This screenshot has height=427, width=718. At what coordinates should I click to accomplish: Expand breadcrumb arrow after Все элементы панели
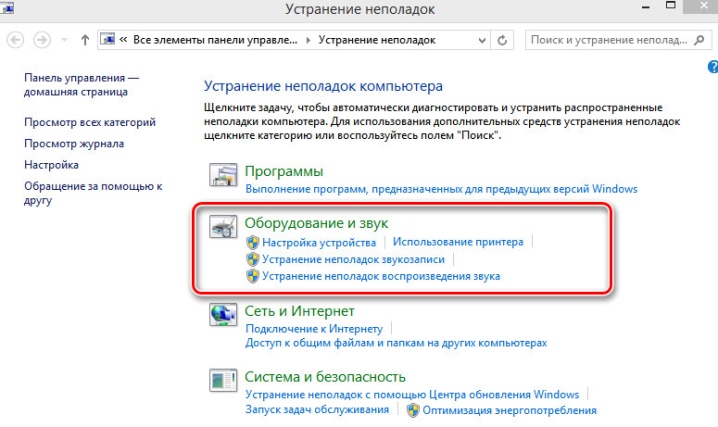pos(308,40)
